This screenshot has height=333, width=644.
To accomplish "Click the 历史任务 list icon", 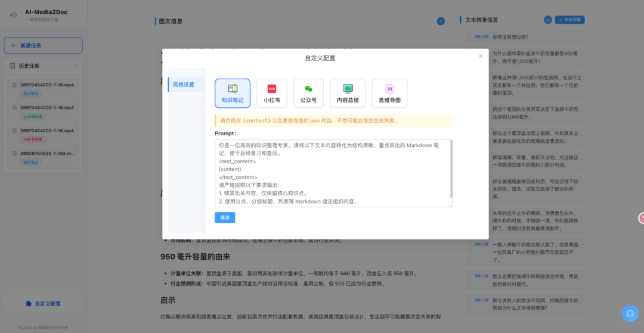I will point(13,66).
